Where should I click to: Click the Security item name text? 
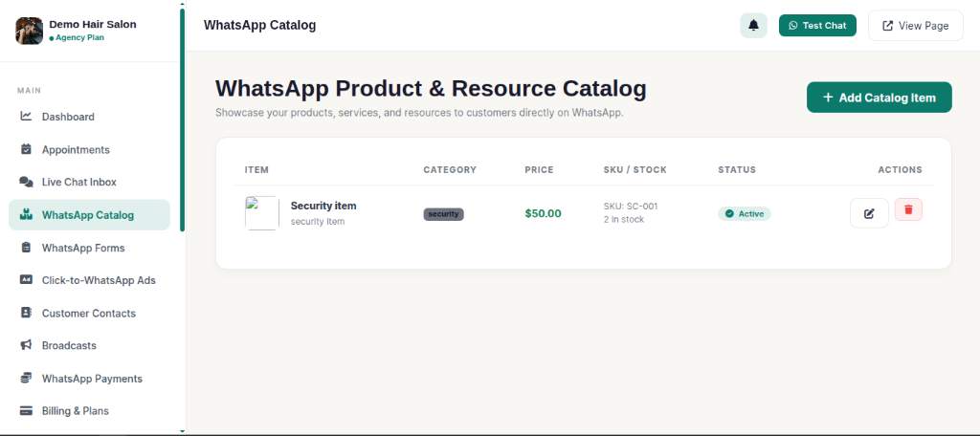click(323, 206)
